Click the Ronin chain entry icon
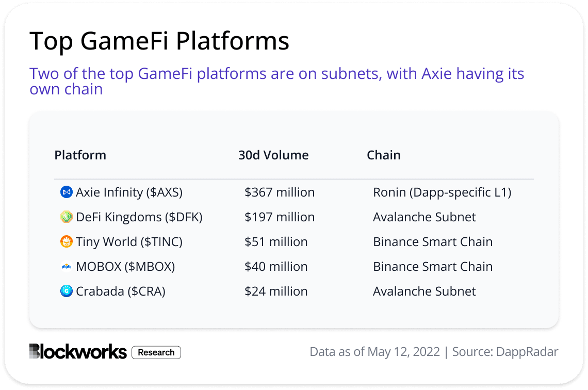Image resolution: width=588 pixels, height=390 pixels. 442,192
